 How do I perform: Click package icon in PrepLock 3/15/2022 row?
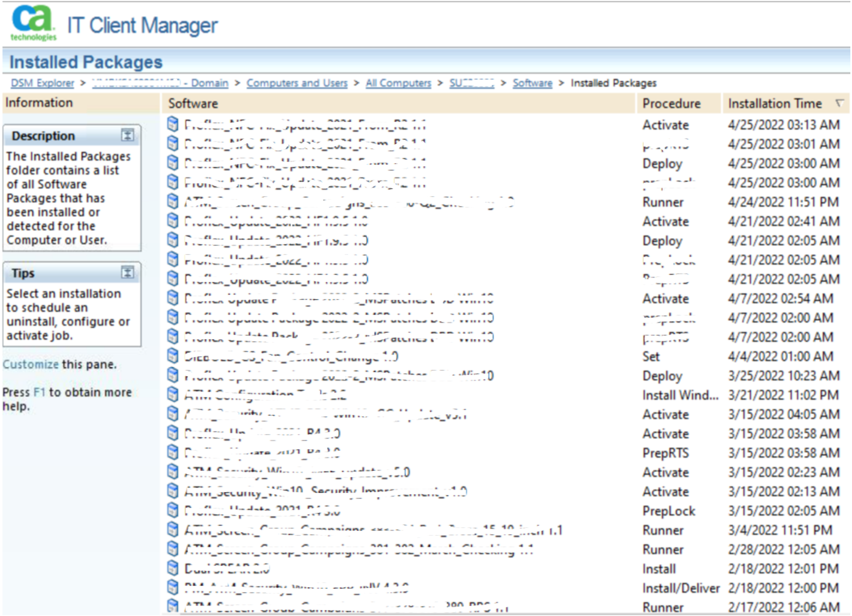[173, 510]
